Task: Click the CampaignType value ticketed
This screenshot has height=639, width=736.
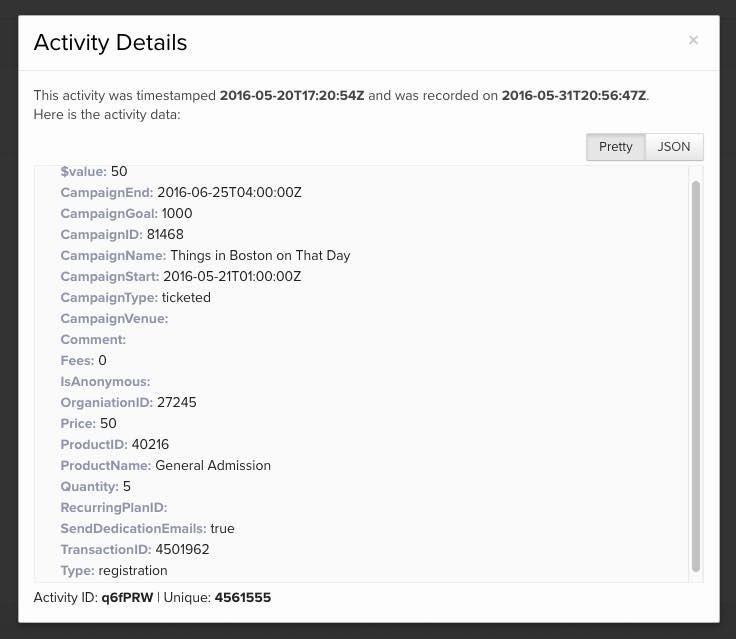Action: tap(186, 297)
